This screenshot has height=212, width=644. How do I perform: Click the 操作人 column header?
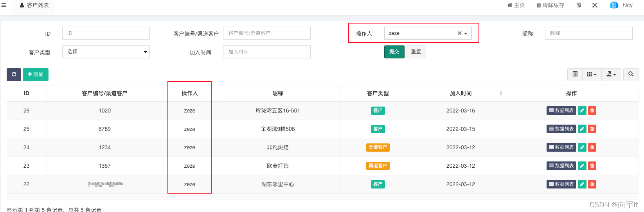[x=190, y=93]
